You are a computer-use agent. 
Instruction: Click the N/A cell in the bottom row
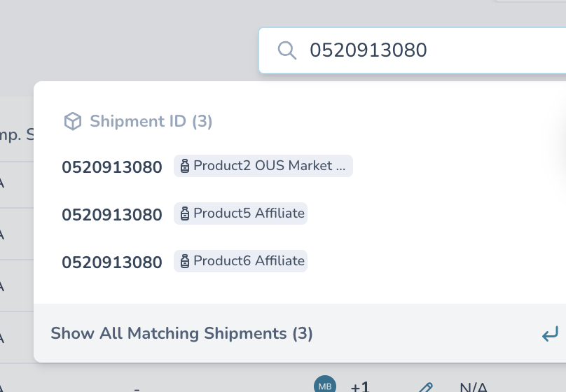point(474,387)
